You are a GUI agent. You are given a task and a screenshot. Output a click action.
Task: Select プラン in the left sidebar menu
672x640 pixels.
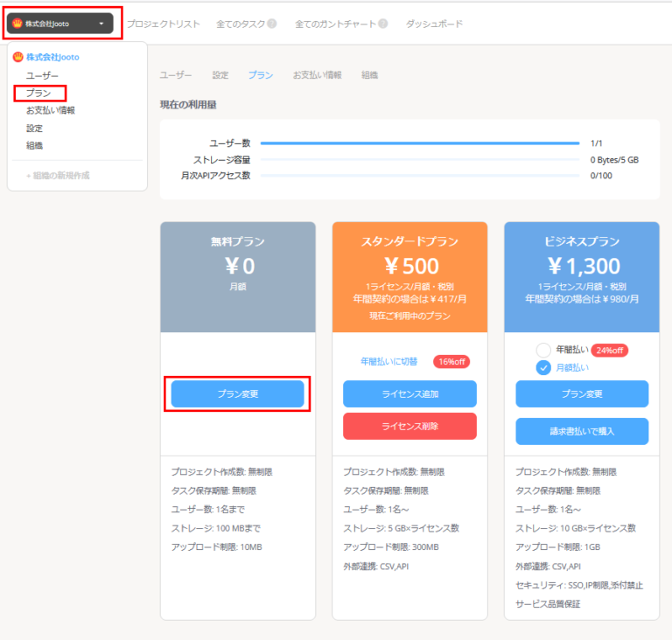tap(38, 93)
